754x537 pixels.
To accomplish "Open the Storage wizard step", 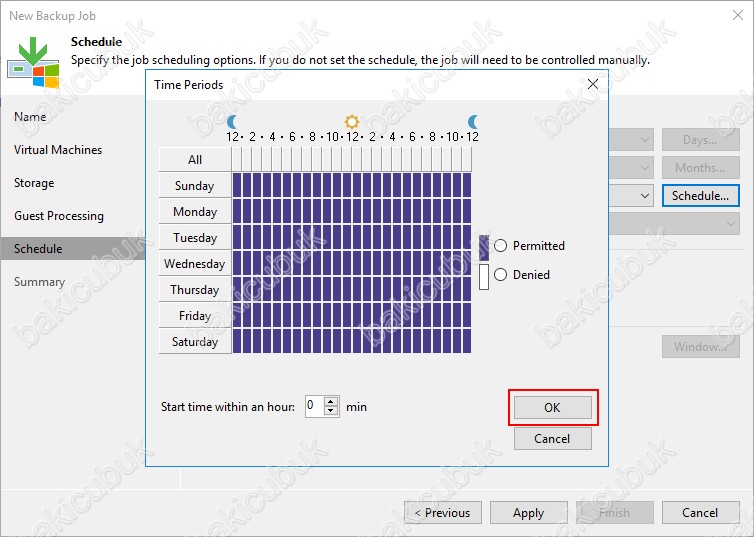I will click(x=34, y=183).
